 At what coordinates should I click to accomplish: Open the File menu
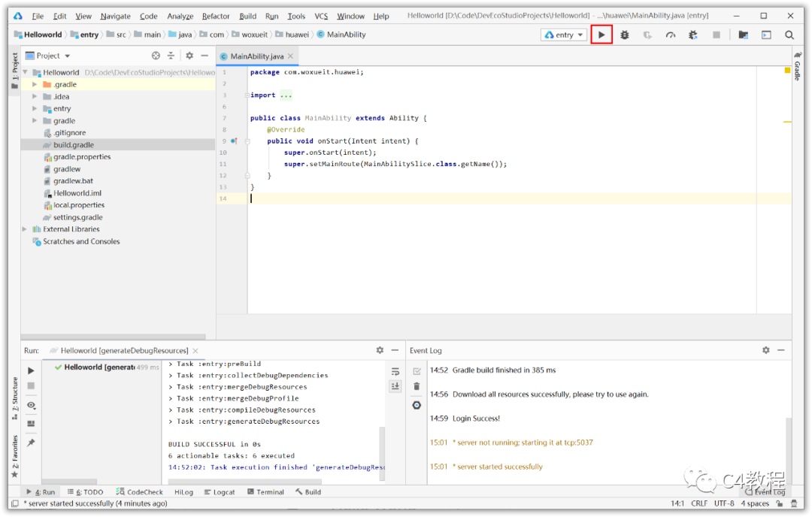(x=38, y=16)
